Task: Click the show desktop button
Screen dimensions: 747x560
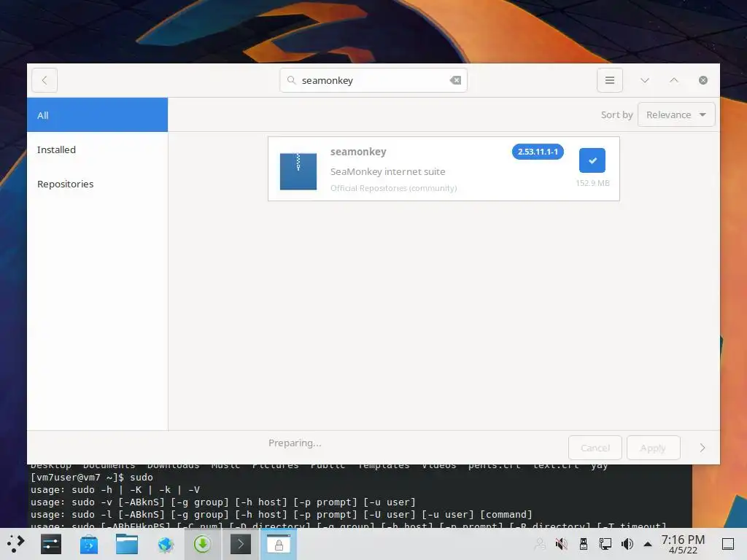Action: point(727,544)
